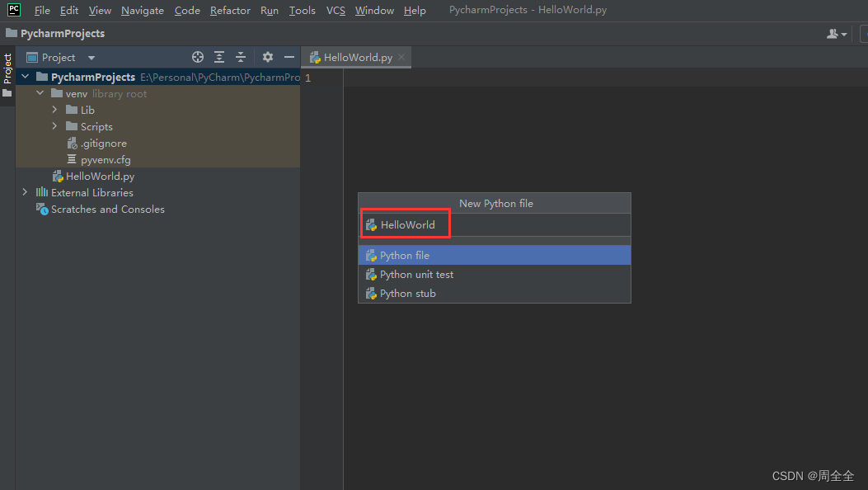Expand the External Libraries node
The width and height of the screenshot is (868, 490).
pos(25,192)
